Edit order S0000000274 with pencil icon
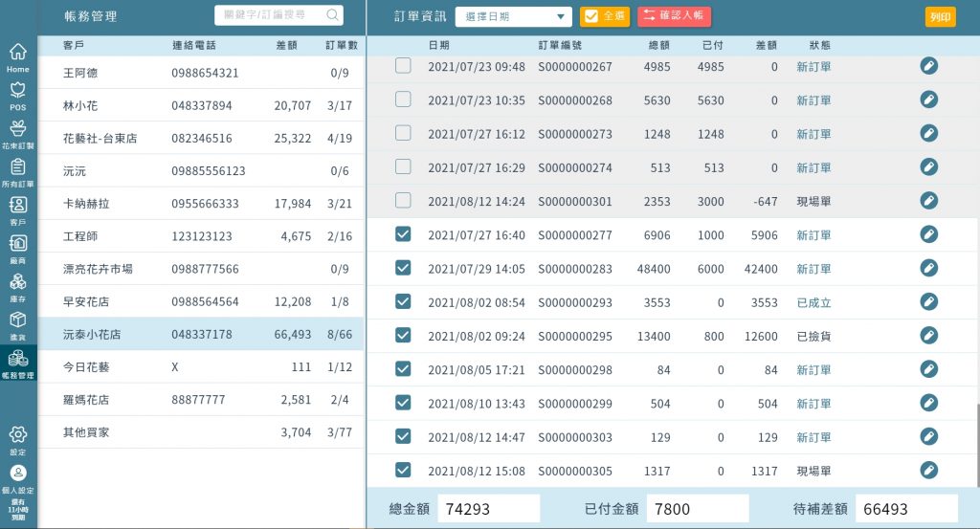 928,166
